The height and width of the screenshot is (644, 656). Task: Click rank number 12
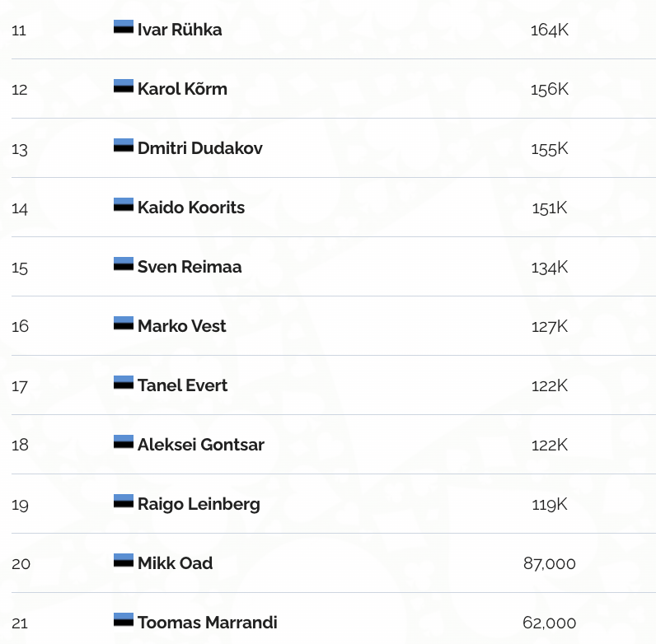pyautogui.click(x=20, y=89)
